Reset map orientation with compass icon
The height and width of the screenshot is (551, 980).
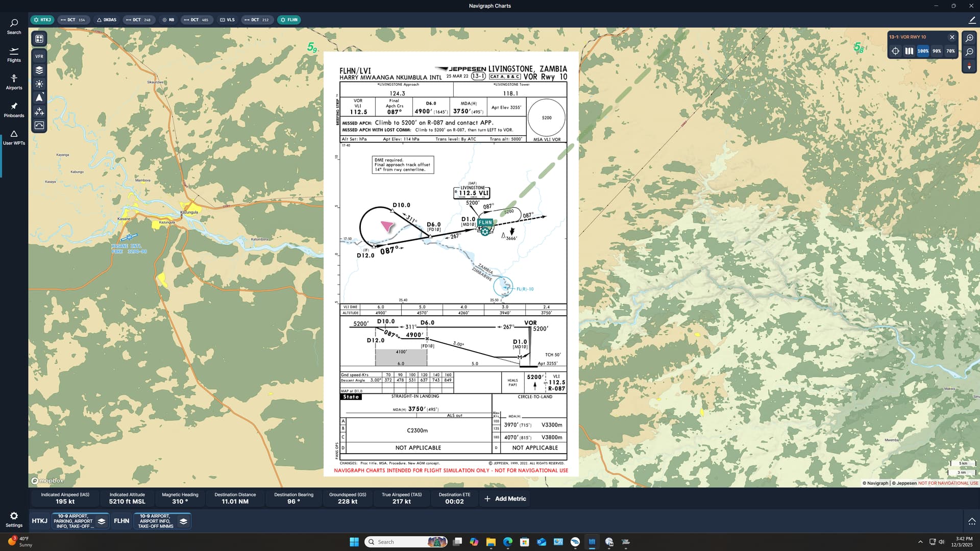[969, 66]
